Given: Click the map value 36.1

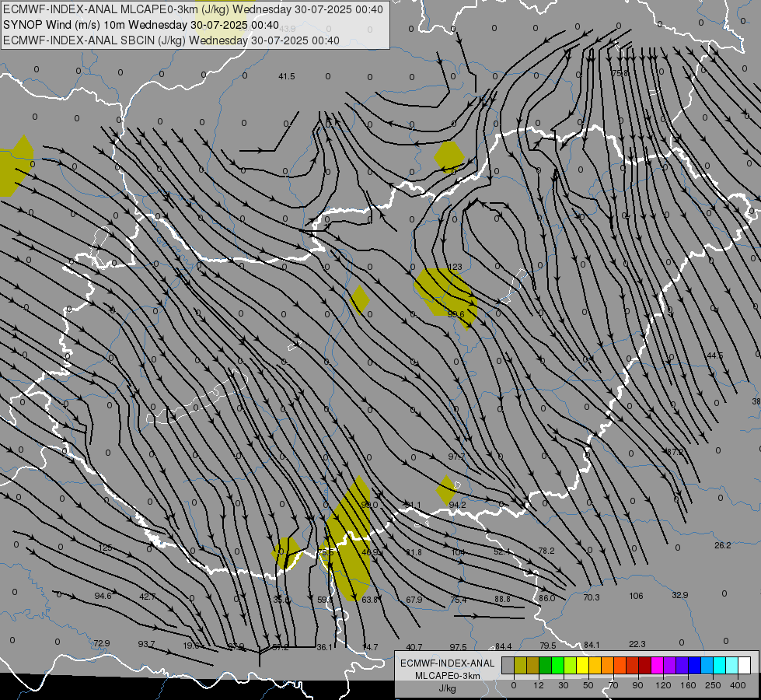Looking at the screenshot, I should pos(324,646).
